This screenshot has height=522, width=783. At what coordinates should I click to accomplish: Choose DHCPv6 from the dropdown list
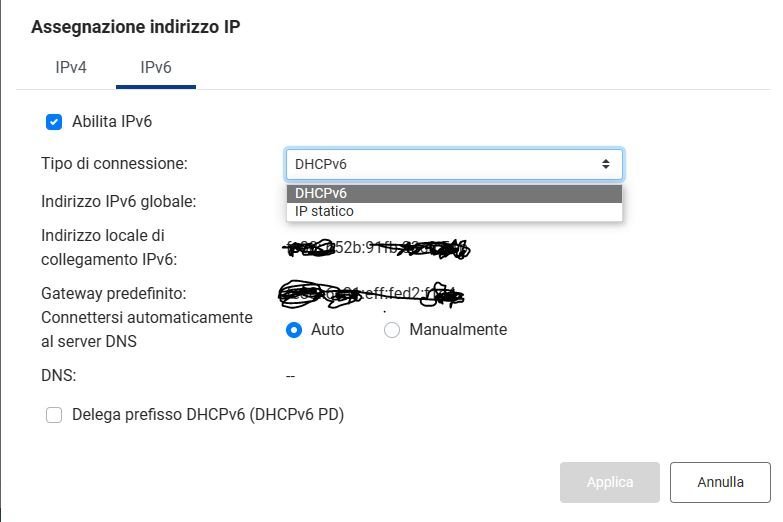pos(454,193)
